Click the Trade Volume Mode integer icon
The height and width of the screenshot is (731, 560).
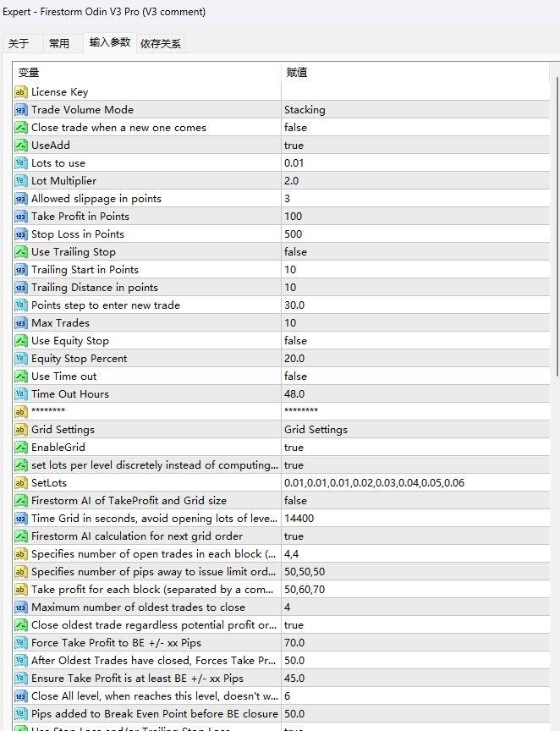(20, 110)
